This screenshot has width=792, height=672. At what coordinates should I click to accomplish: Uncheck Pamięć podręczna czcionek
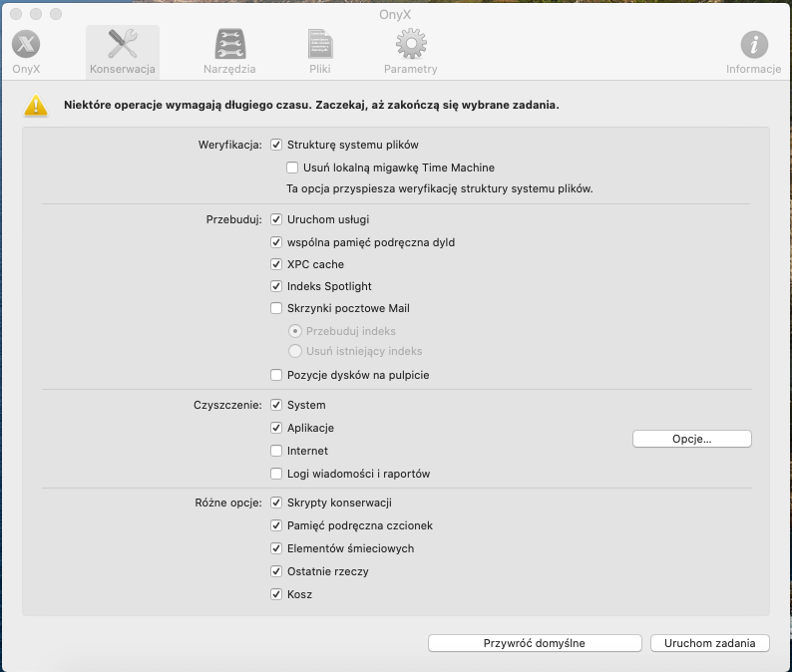click(276, 525)
